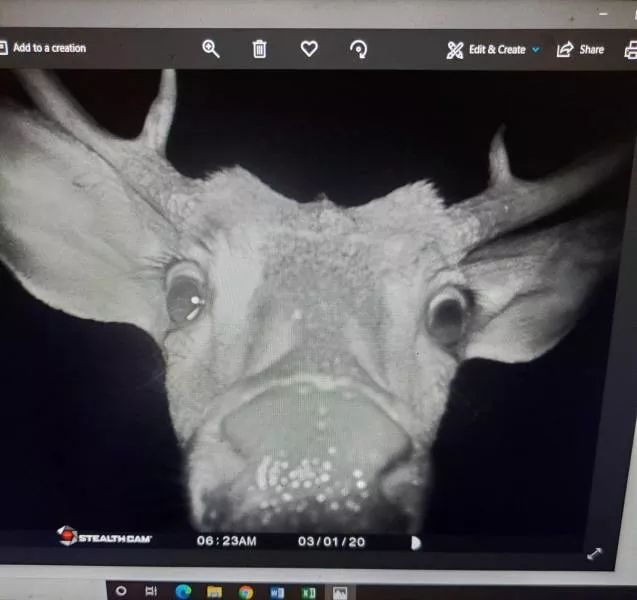This screenshot has height=600, width=637.
Task: Click the Print icon
Action: 630,50
